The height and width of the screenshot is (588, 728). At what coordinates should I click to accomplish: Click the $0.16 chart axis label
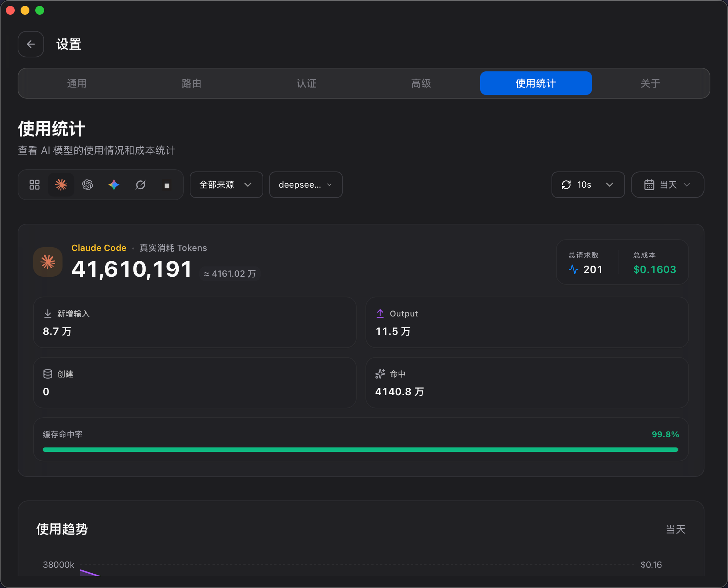[651, 565]
